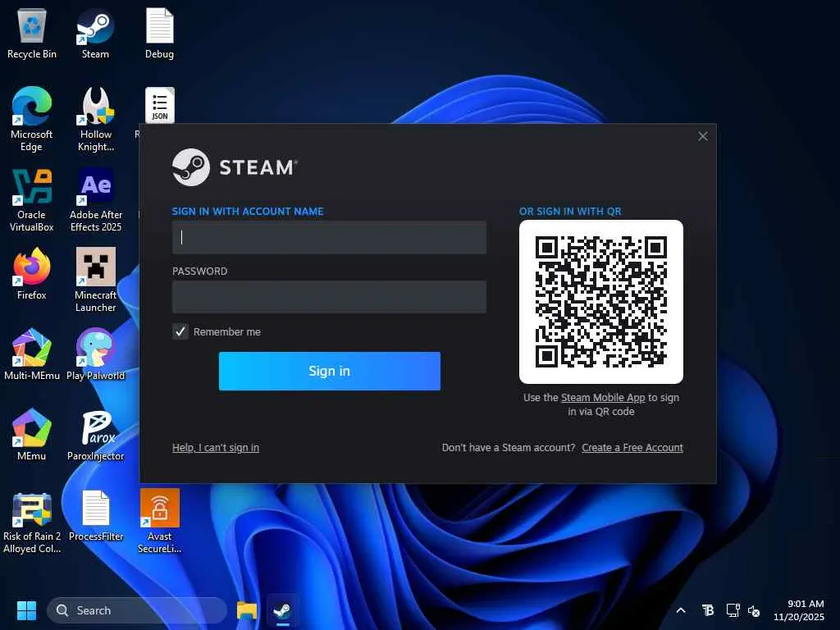Click the bold B system tray icon

click(708, 610)
